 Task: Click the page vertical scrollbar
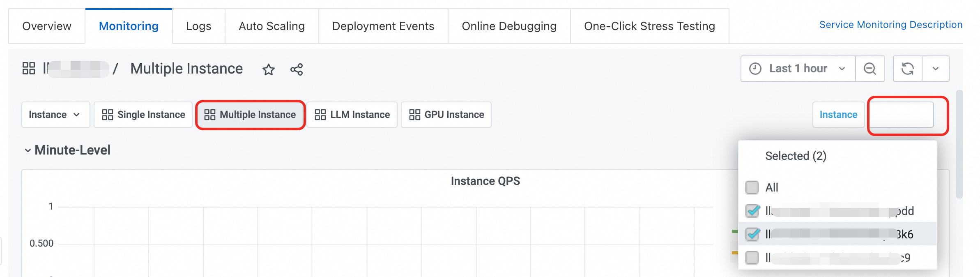(959, 144)
